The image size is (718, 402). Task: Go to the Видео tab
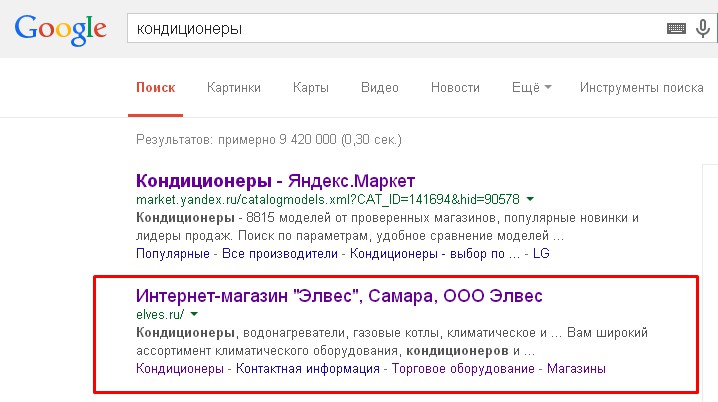pyautogui.click(x=380, y=87)
